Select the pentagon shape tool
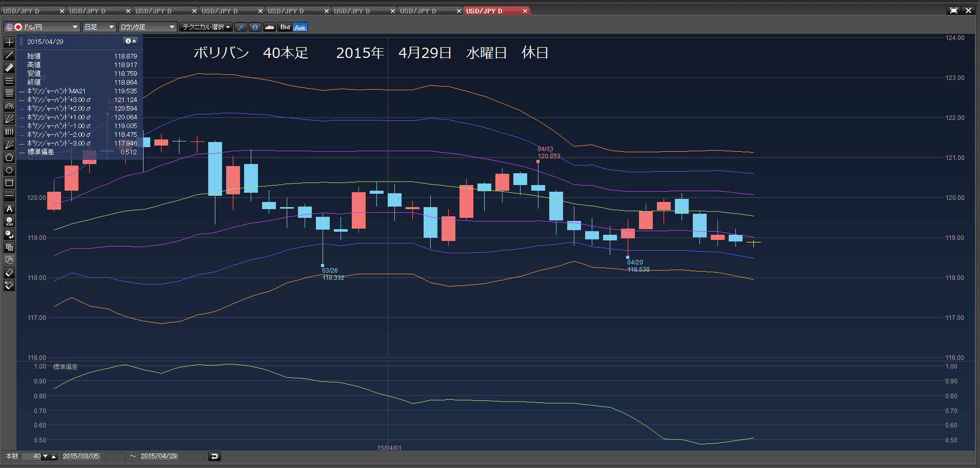 tap(9, 157)
